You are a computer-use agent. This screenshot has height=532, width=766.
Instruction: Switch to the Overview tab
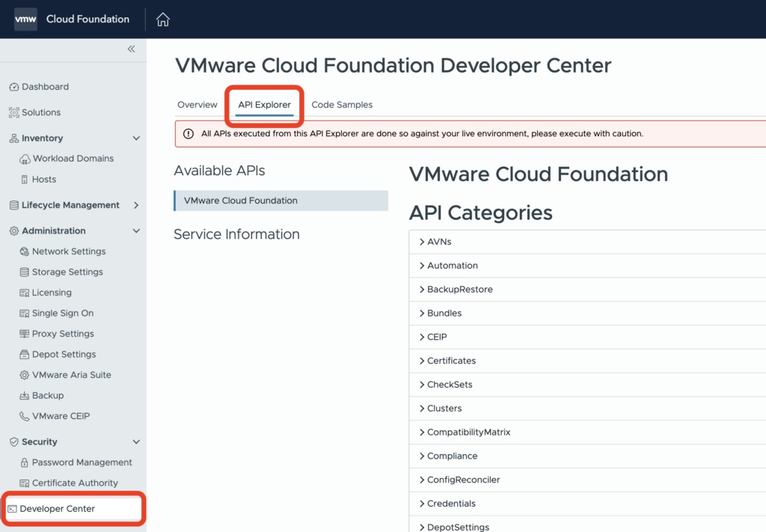[x=197, y=105]
